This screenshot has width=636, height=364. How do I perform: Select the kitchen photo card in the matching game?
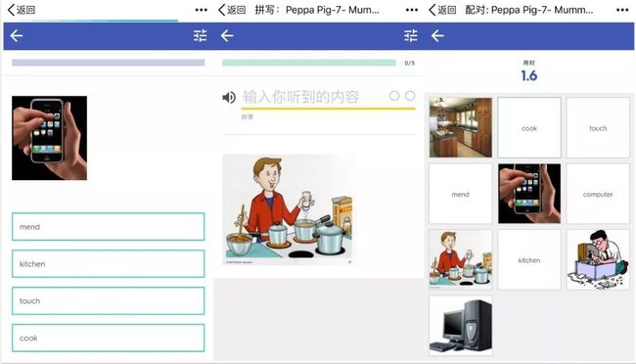point(461,127)
